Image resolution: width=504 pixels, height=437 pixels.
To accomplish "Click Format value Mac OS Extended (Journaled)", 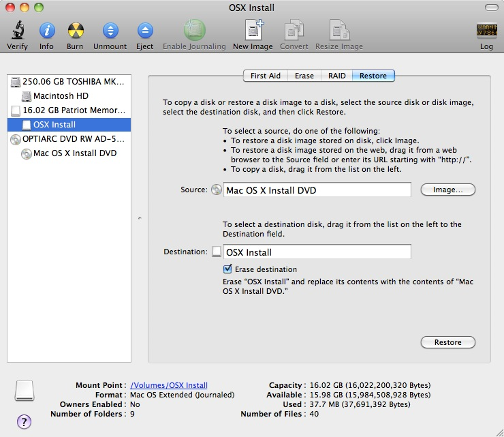I will tap(183, 395).
